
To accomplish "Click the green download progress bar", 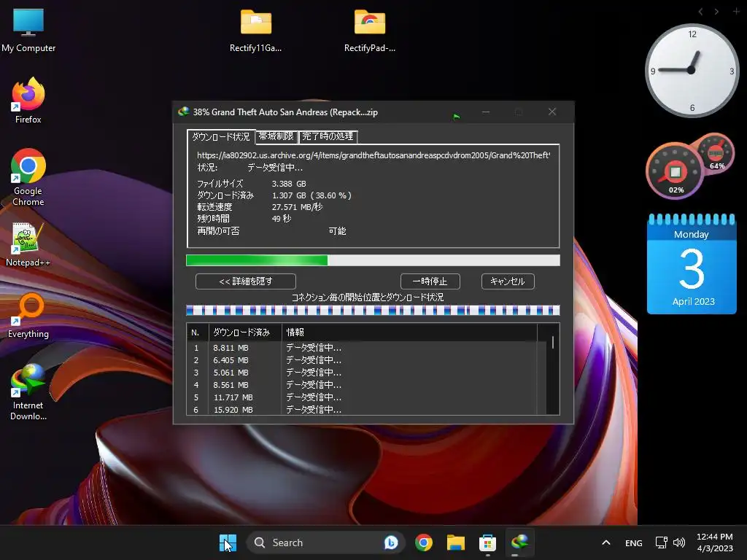I will point(373,260).
